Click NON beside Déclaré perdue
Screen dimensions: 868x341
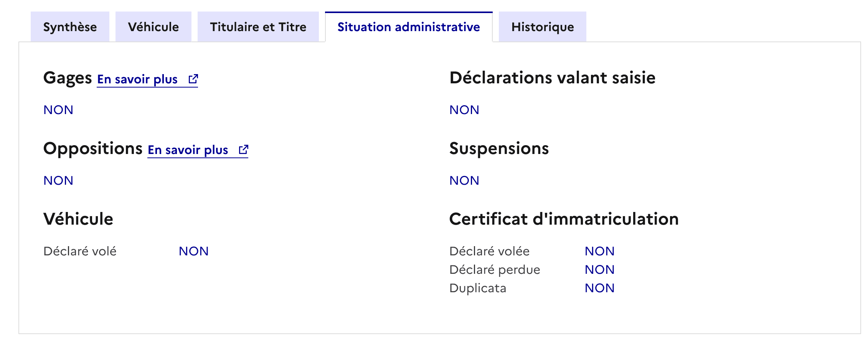point(599,269)
